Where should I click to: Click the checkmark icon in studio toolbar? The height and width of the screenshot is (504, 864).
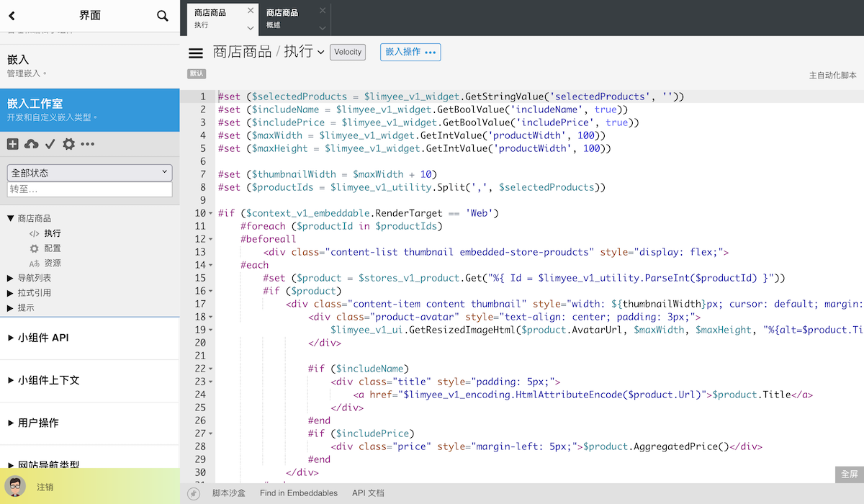tap(50, 145)
